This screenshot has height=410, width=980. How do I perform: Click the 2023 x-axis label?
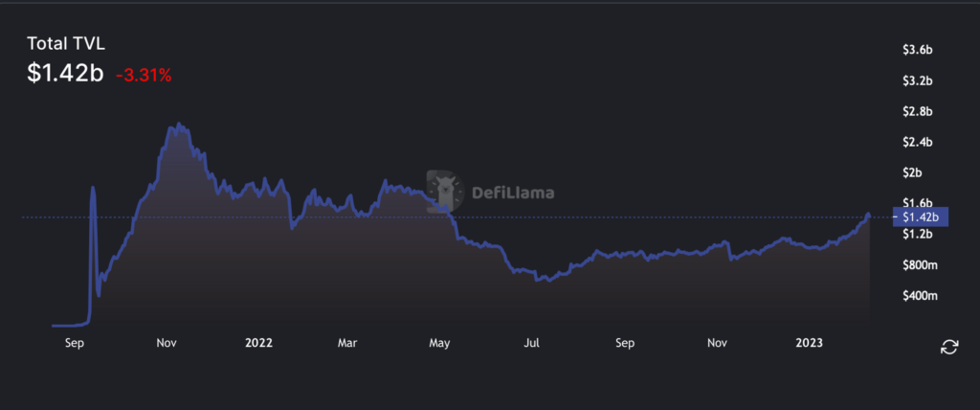pyautogui.click(x=809, y=343)
